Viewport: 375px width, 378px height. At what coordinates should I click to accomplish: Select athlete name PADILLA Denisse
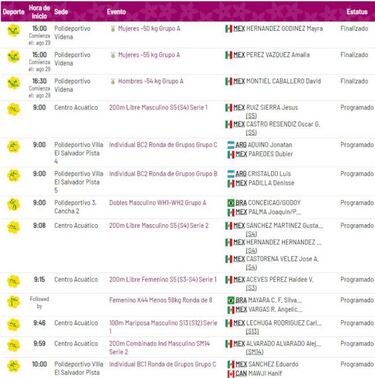(271, 183)
